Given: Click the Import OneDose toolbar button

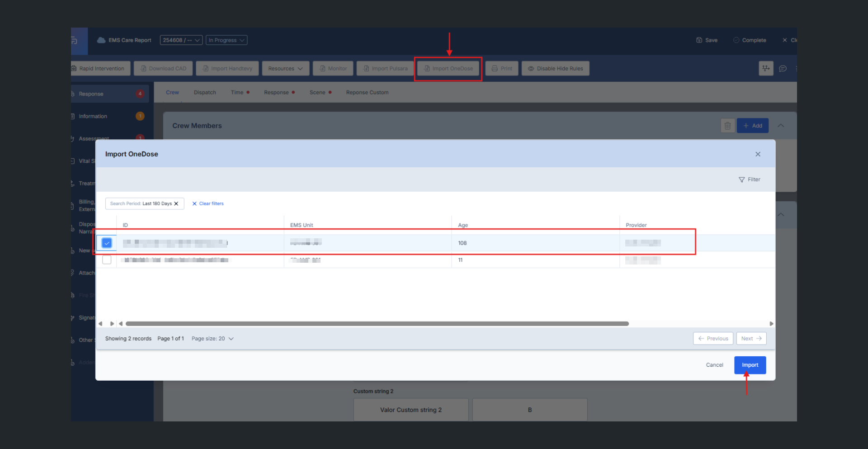Looking at the screenshot, I should pos(448,69).
